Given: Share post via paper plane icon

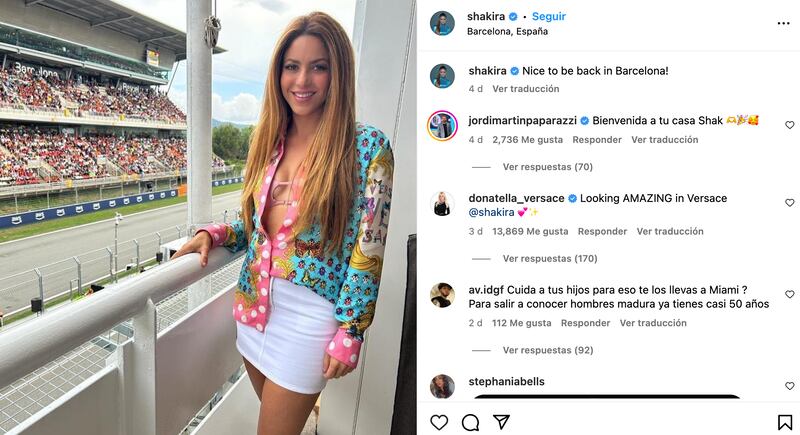Looking at the screenshot, I should pyautogui.click(x=502, y=422).
